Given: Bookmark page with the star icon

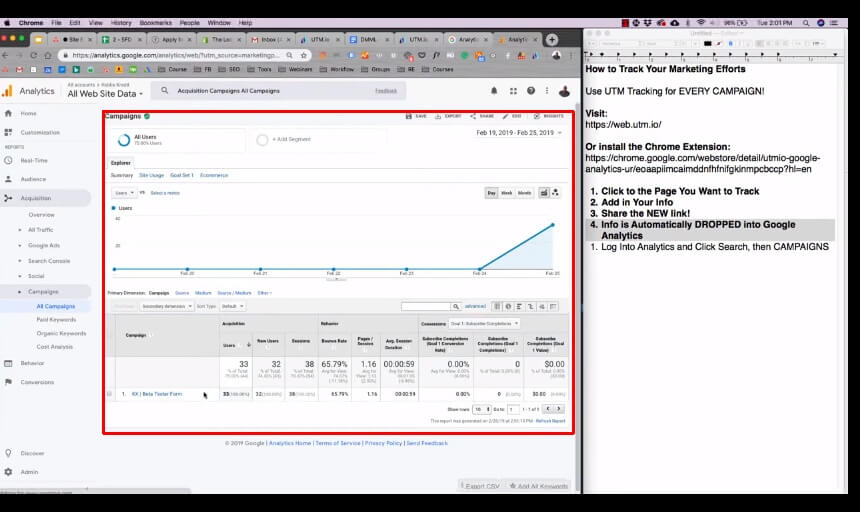Looking at the screenshot, I should 304,55.
